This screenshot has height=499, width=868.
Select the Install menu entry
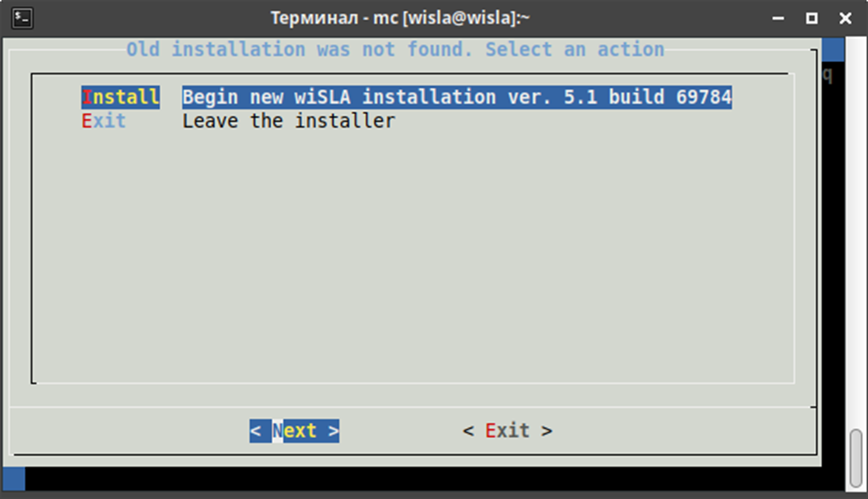pyautogui.click(x=120, y=97)
